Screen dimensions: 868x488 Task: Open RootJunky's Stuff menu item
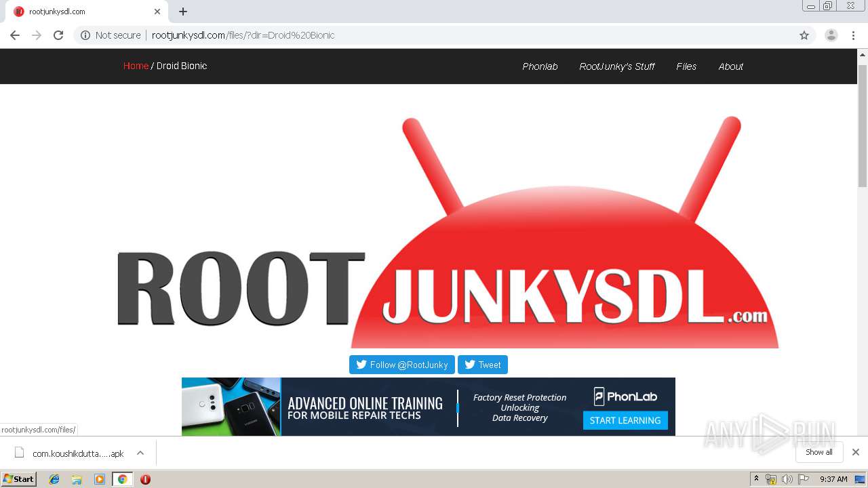[617, 66]
